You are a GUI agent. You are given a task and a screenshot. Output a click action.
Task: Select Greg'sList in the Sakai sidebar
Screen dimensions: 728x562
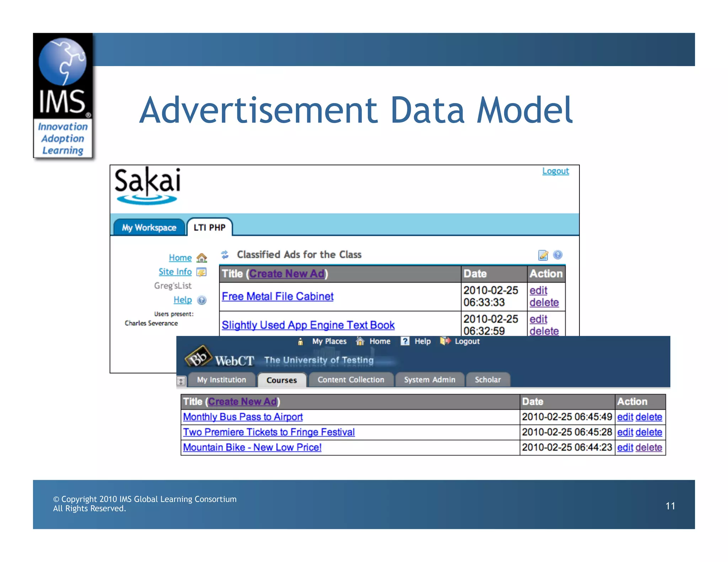click(x=173, y=286)
